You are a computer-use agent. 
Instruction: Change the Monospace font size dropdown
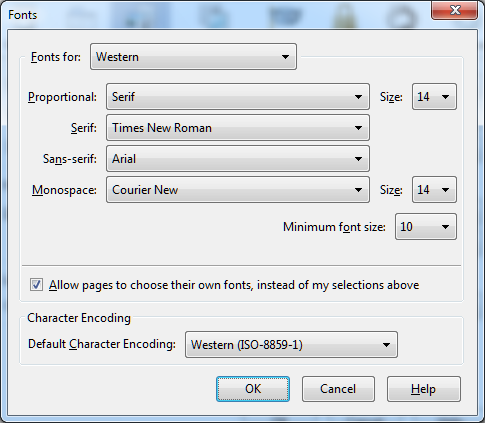434,190
